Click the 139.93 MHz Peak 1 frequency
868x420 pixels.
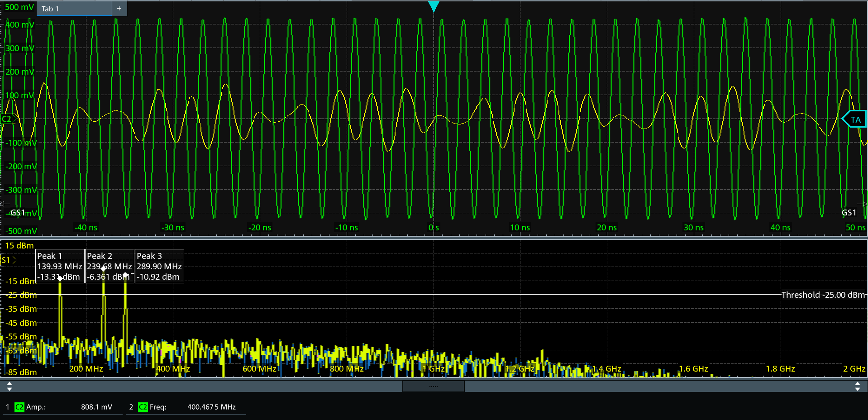pos(60,267)
